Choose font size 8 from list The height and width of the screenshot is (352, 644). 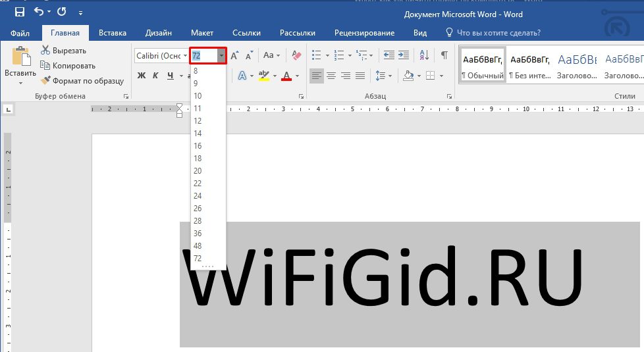(208, 71)
